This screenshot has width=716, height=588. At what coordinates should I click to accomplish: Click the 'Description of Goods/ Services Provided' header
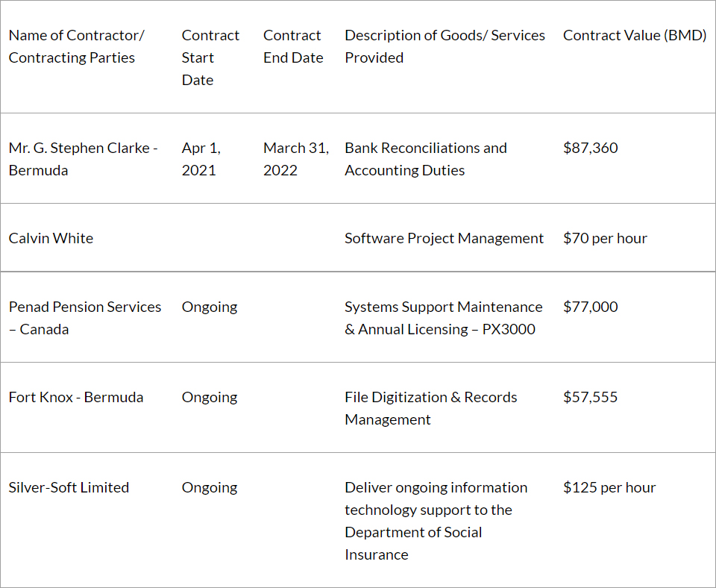[445, 46]
